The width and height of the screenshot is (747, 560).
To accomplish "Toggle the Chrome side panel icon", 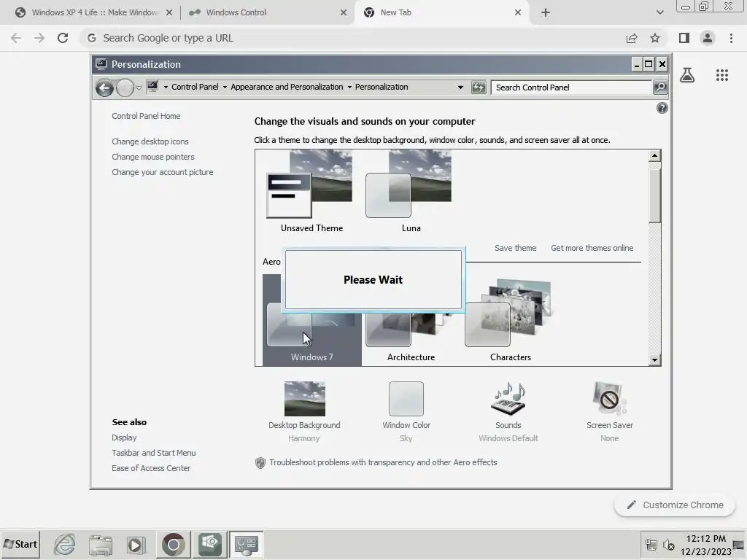I will pyautogui.click(x=684, y=38).
